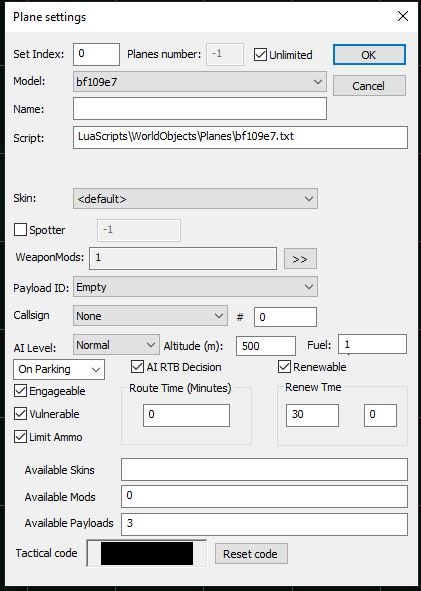This screenshot has width=421, height=591.
Task: Confirm with the OK button
Action: point(369,55)
